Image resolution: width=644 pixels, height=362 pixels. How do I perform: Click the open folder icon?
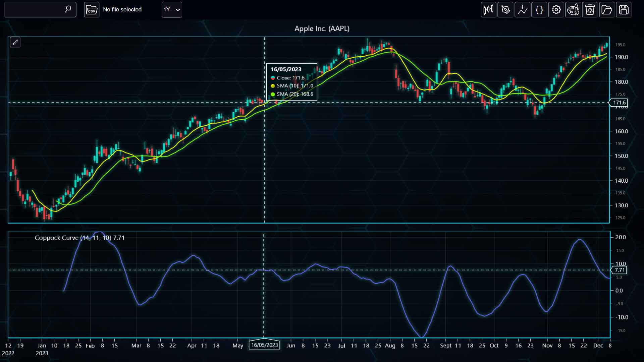607,10
